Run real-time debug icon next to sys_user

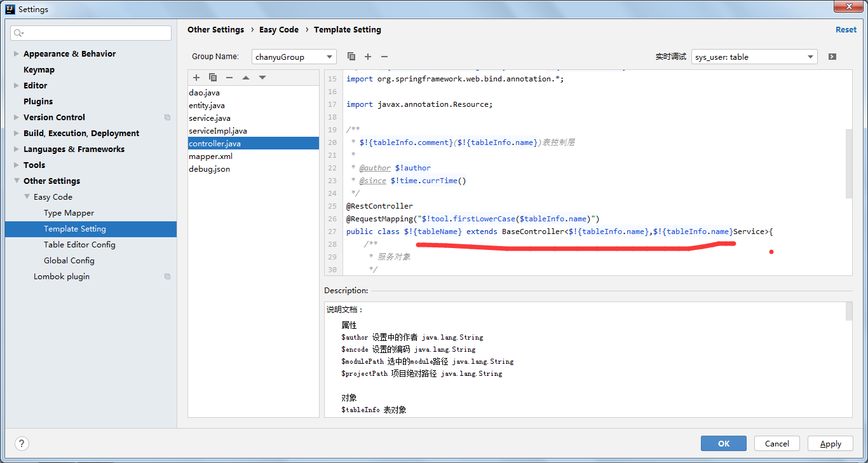point(832,57)
